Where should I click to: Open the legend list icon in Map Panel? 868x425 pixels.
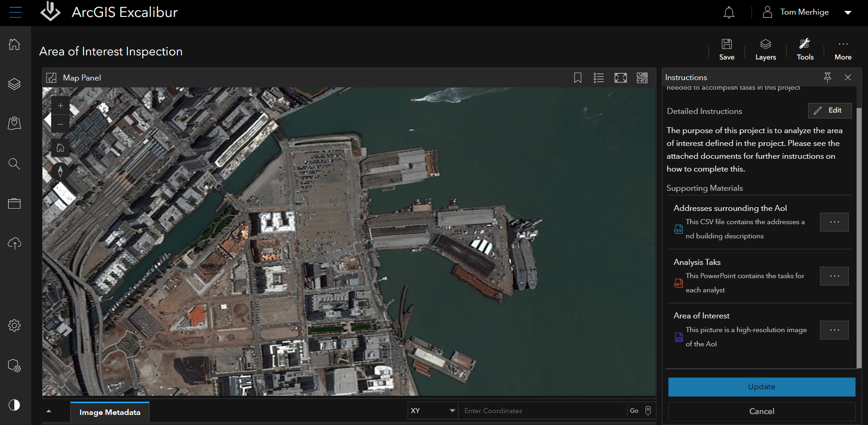[x=599, y=78]
